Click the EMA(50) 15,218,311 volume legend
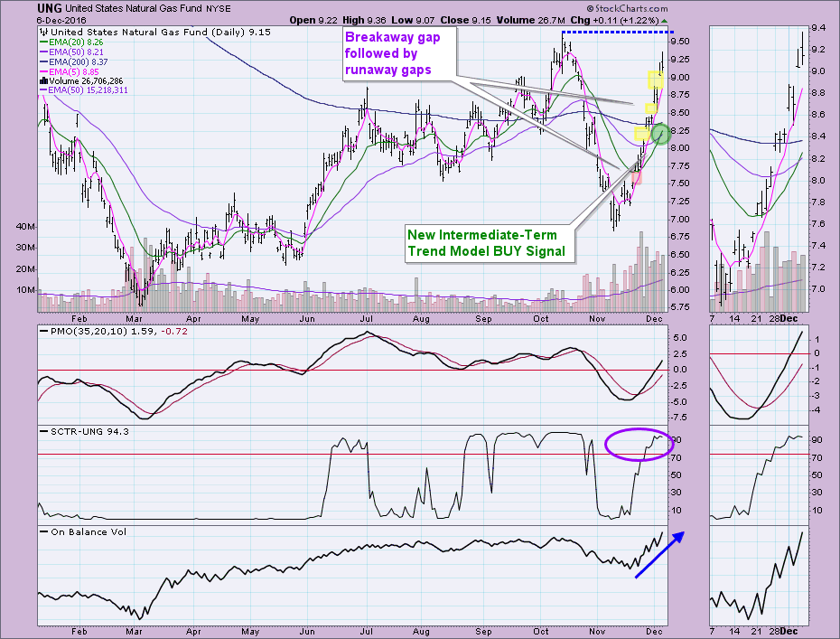Screen dimensions: 840x639 click(84, 90)
